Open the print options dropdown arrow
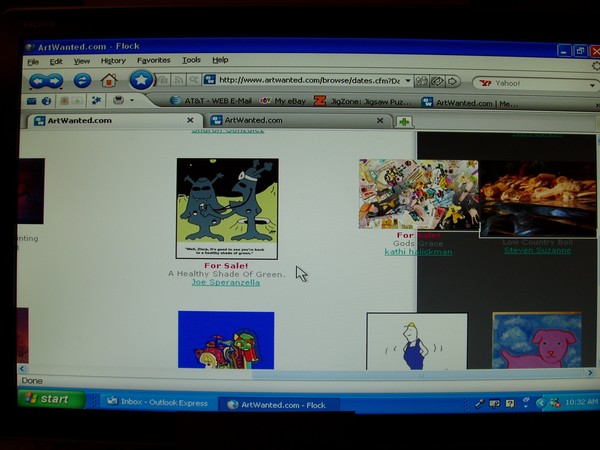 132,100
